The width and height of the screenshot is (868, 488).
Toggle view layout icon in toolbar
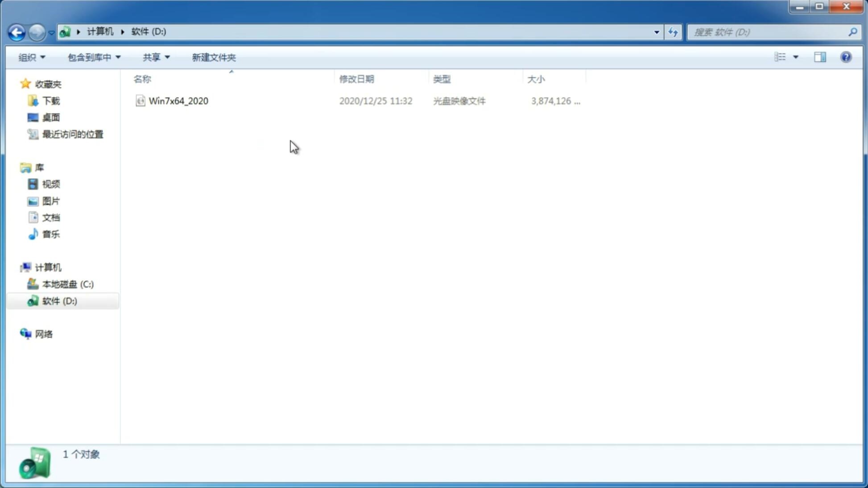(820, 57)
